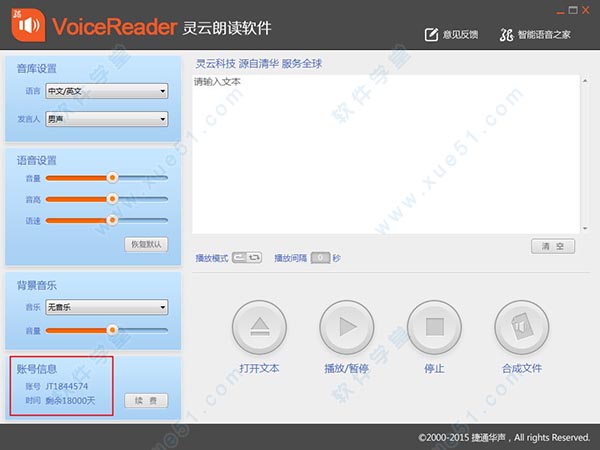Screen dimensions: 600x450
Task: Click the VoiceReader speaker logo icon
Action: tap(28, 25)
